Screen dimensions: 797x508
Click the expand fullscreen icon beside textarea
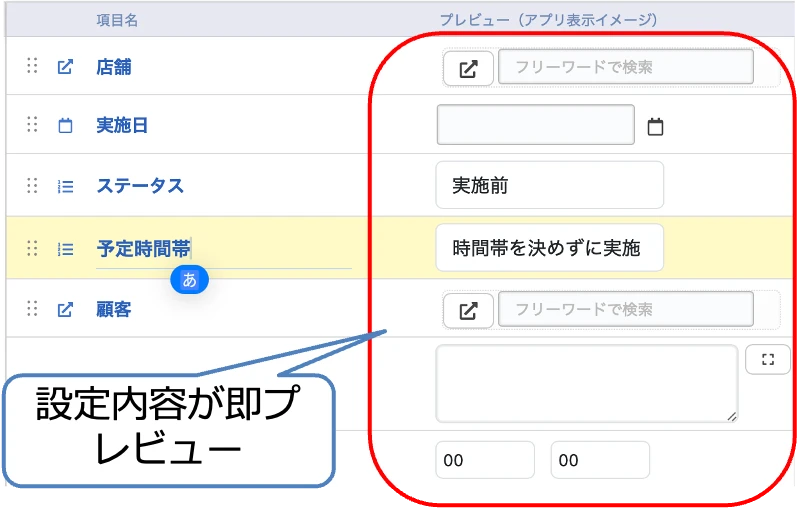(x=767, y=360)
